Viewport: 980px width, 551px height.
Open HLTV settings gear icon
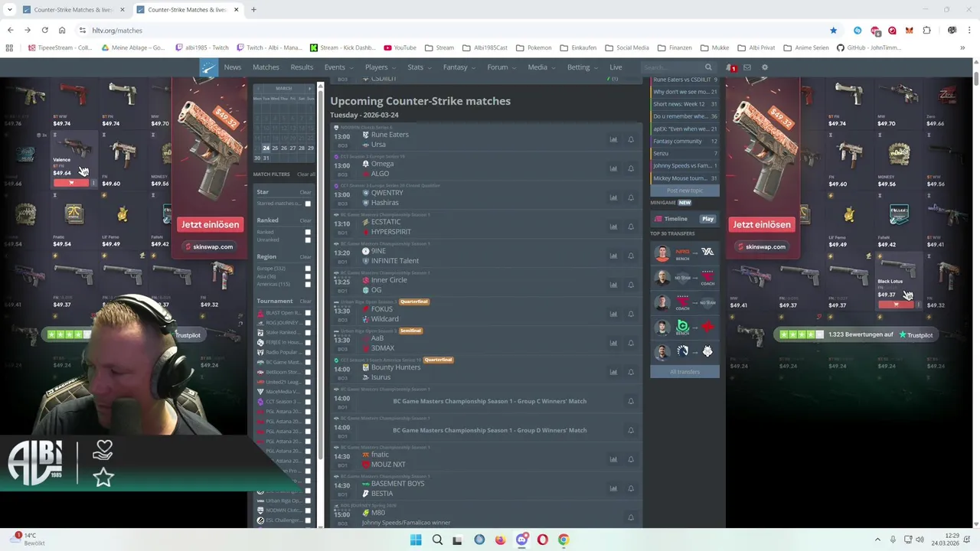[764, 67]
